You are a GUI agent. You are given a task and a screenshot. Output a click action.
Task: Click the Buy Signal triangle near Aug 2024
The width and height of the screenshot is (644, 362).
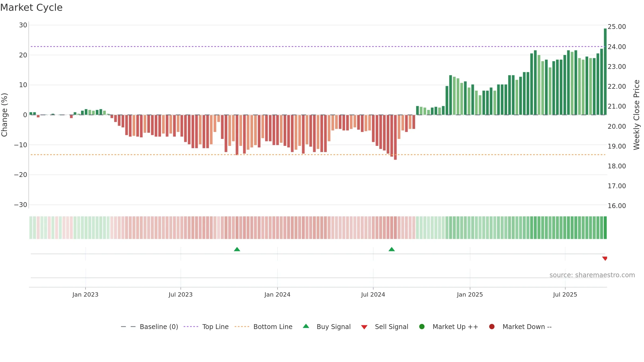tap(391, 249)
